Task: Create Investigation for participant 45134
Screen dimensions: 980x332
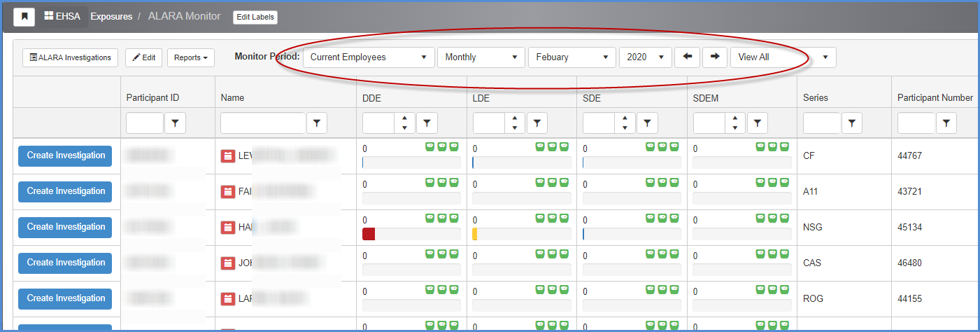Action: [x=65, y=227]
